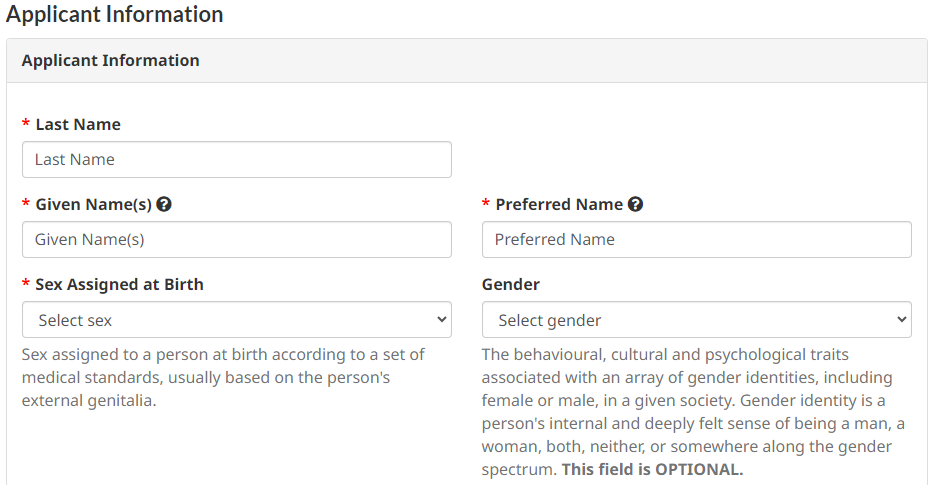
Task: Click the Last Name field label
Action: tap(78, 125)
